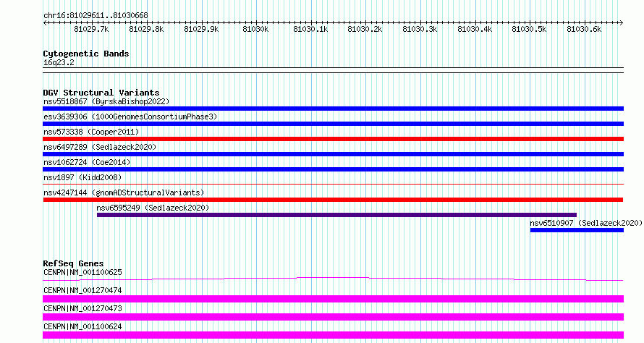The width and height of the screenshot is (644, 343).
Task: Click the 81029.8k ruler tick label
Action: 146,29
